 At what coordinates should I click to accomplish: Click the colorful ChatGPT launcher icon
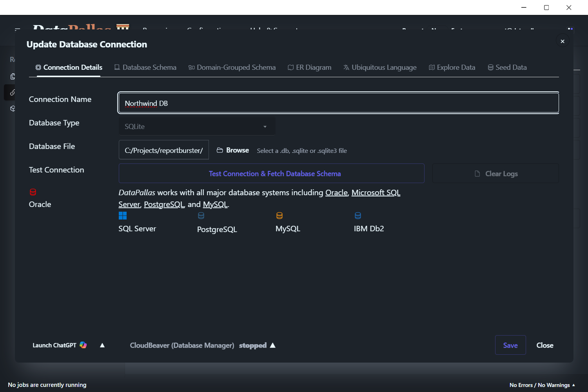point(83,345)
